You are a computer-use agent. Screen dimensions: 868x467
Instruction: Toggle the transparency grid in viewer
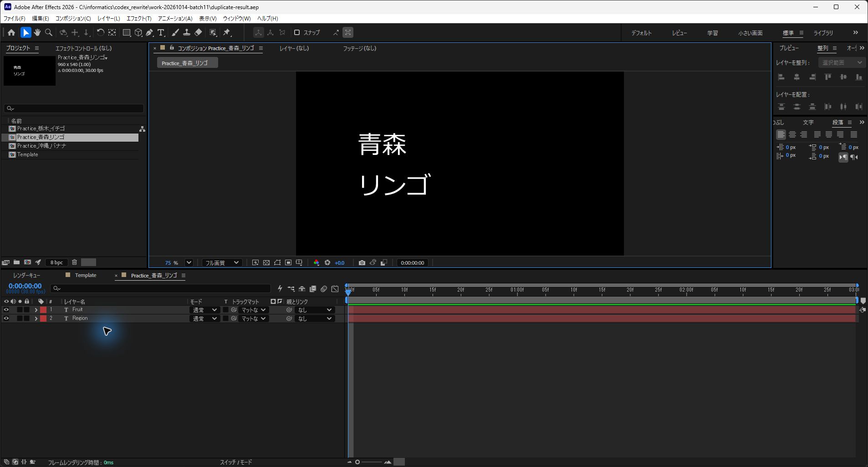click(266, 262)
